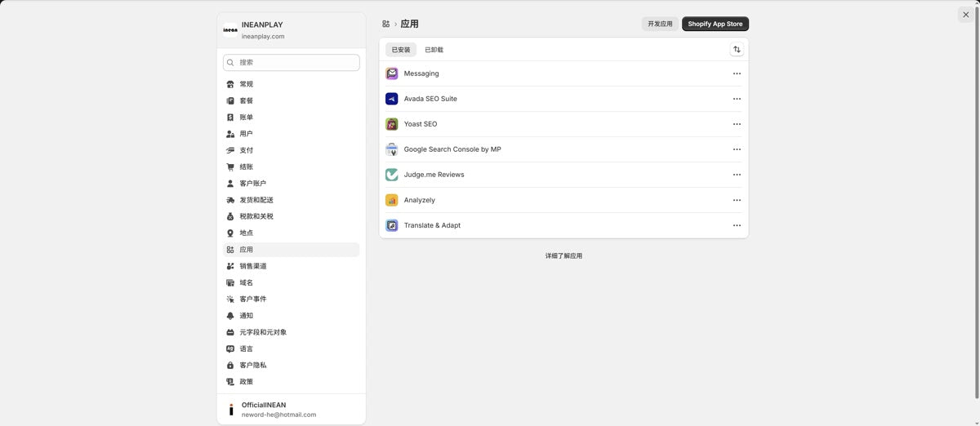This screenshot has height=426, width=980.
Task: Click the neword-he@hotmail.com account email
Action: click(278, 415)
